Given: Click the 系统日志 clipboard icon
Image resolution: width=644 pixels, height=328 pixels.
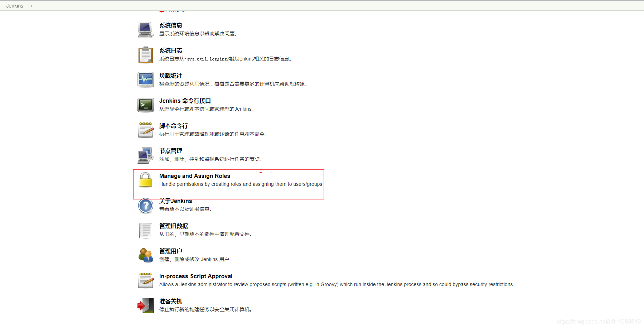Looking at the screenshot, I should [x=145, y=55].
